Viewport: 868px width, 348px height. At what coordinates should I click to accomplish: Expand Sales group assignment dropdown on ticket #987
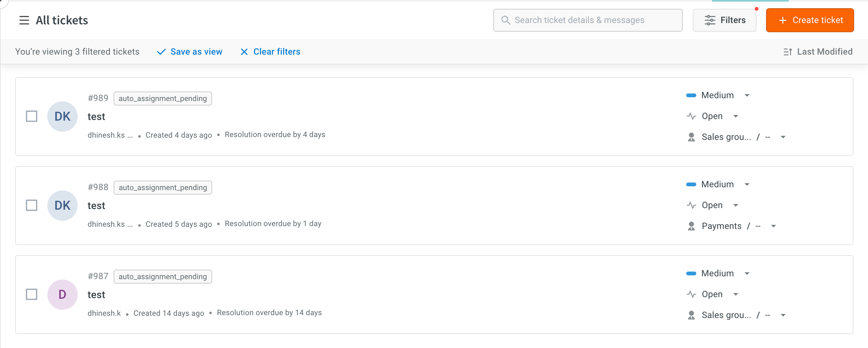pyautogui.click(x=783, y=315)
